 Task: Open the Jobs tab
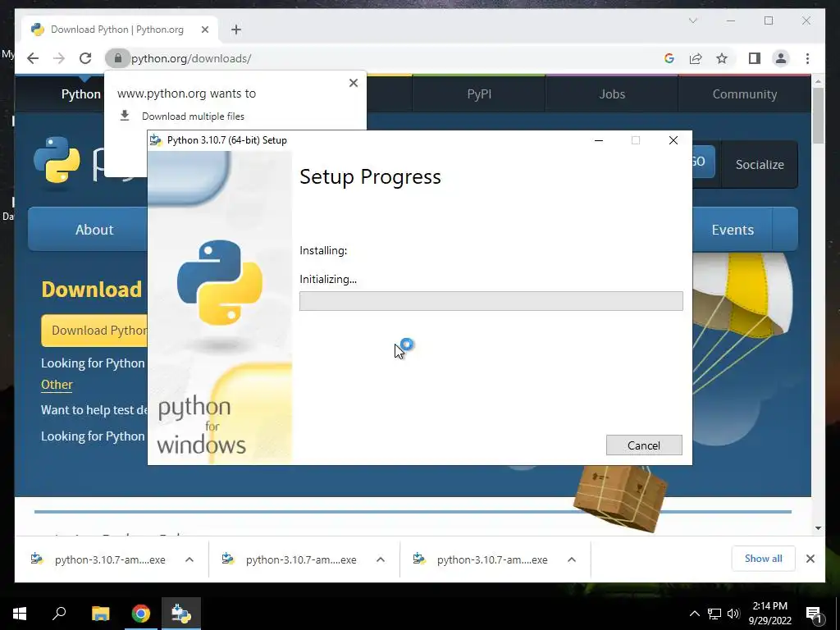coord(612,94)
